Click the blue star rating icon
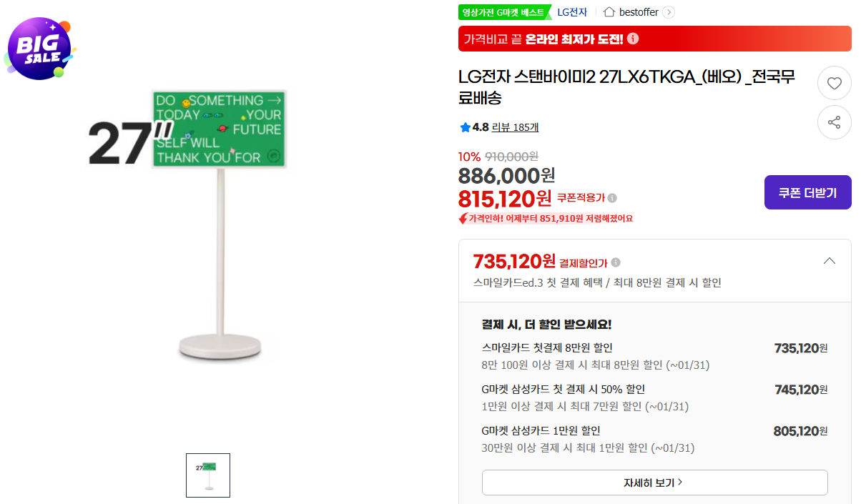Viewport: 861px width, 504px height. [467, 127]
